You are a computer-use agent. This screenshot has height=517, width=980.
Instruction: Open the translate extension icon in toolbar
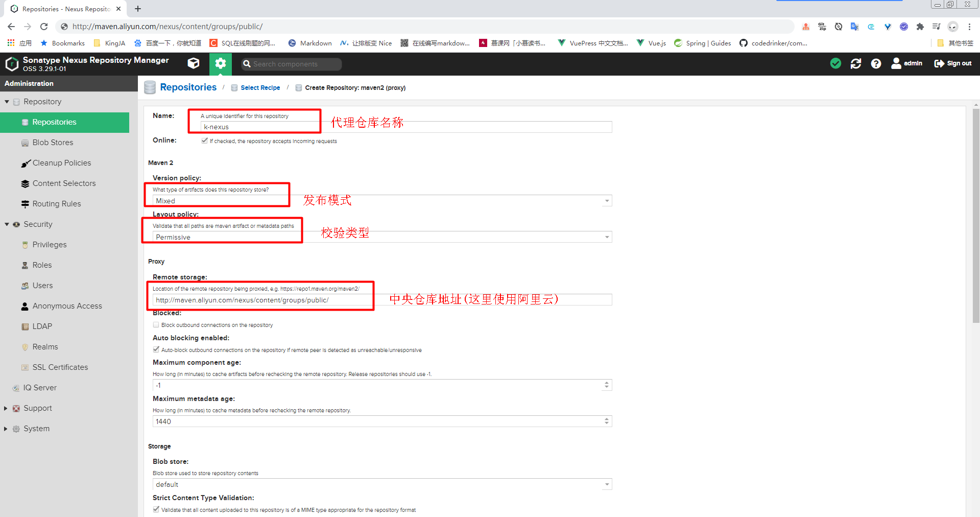pyautogui.click(x=854, y=27)
